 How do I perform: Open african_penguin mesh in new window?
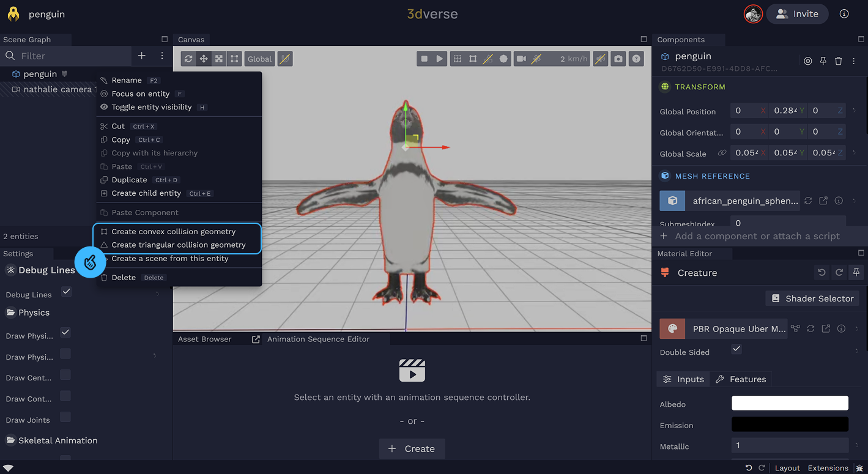(x=823, y=201)
